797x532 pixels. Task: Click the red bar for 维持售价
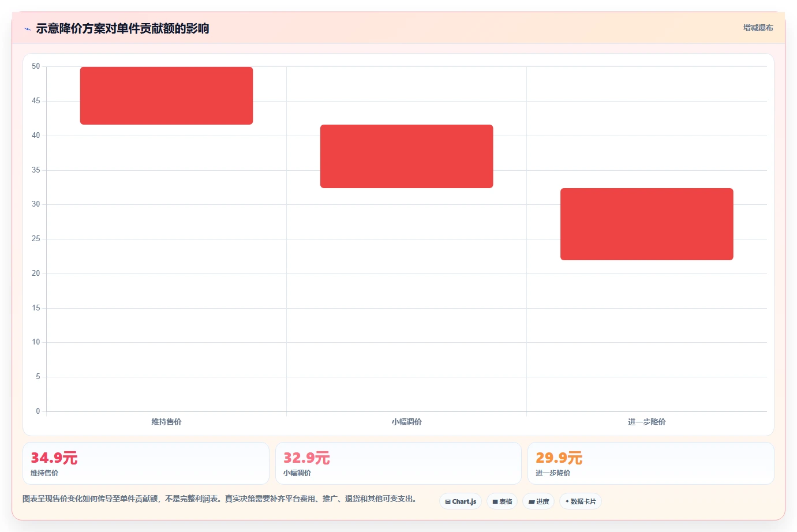coord(166,96)
